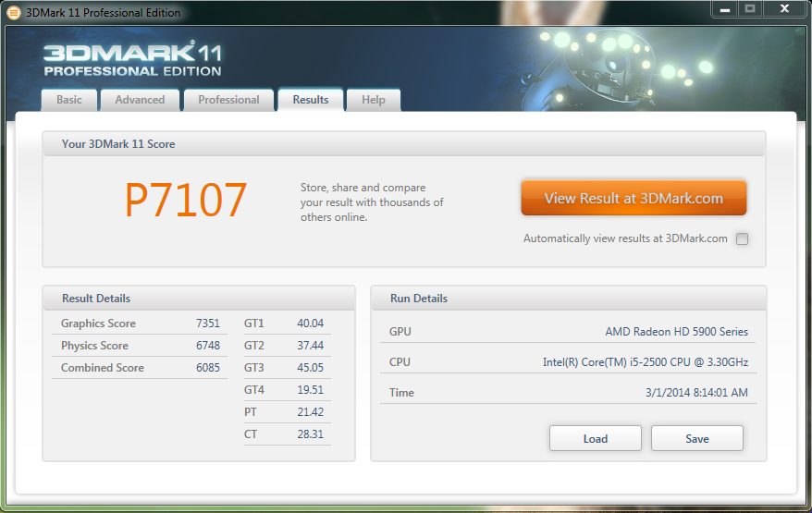
Task: Click the Your 3DMark 11 Score header
Action: tap(404, 144)
